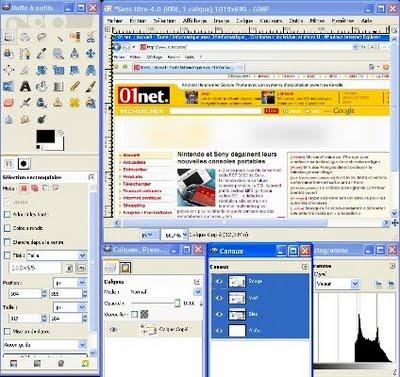
Task: Select the Clone stamp tool
Action: (x=58, y=103)
